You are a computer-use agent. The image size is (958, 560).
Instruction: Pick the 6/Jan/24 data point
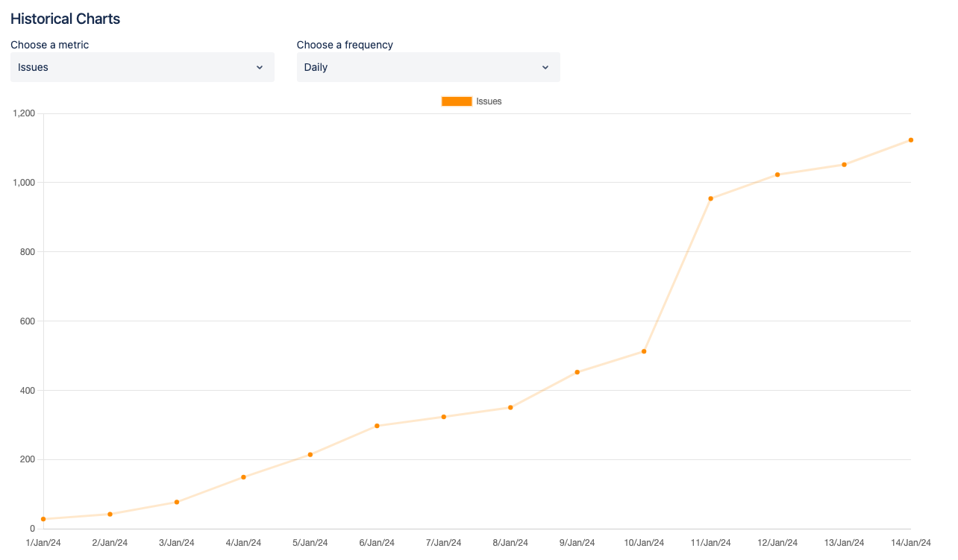(377, 426)
